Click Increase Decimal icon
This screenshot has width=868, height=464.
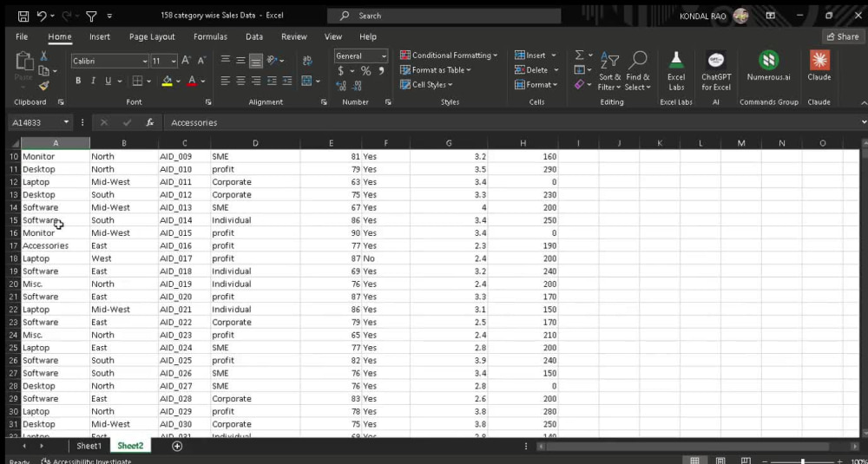341,86
